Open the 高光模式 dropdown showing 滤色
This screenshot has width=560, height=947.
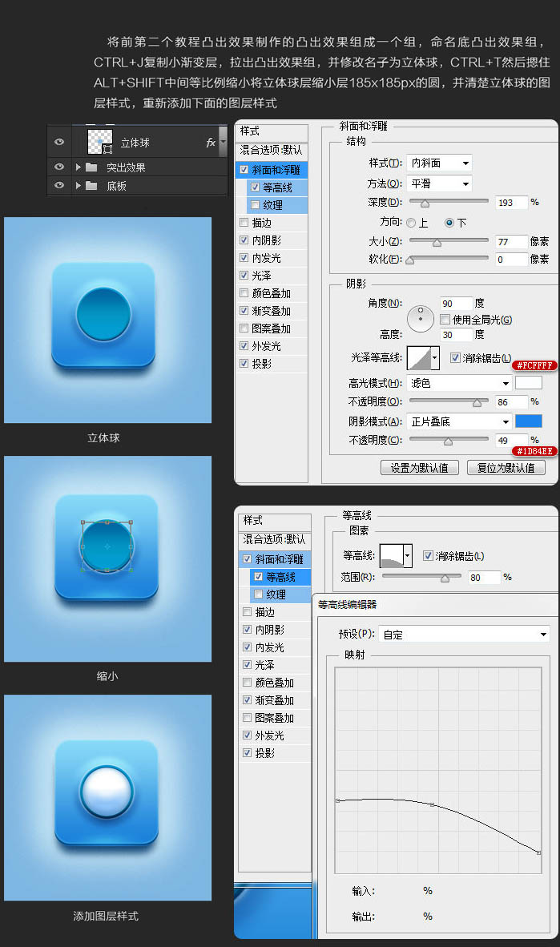click(x=459, y=383)
